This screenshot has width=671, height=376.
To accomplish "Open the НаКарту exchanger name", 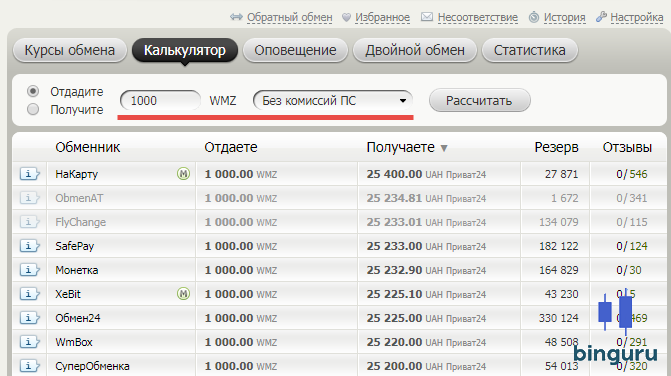I will 77,174.
